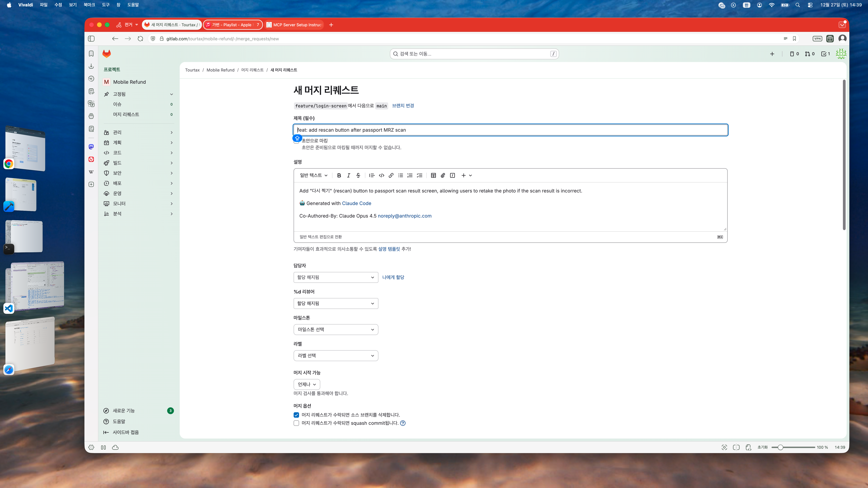
Task: Bookmark this page from address bar
Action: pyautogui.click(x=794, y=39)
